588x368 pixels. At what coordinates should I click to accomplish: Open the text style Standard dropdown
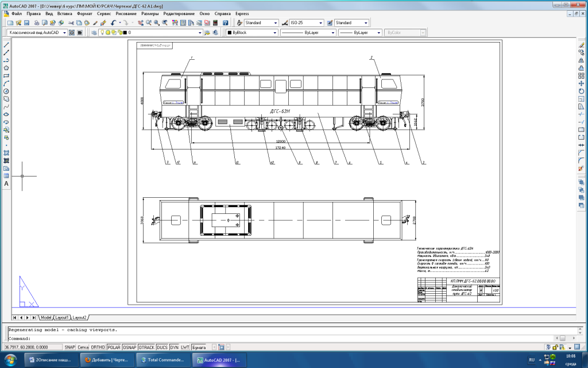pos(261,23)
